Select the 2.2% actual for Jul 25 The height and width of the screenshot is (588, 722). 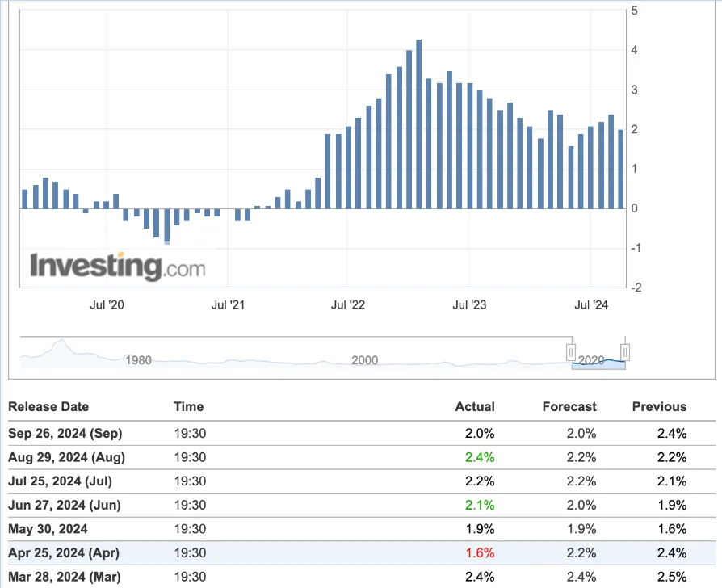point(480,481)
